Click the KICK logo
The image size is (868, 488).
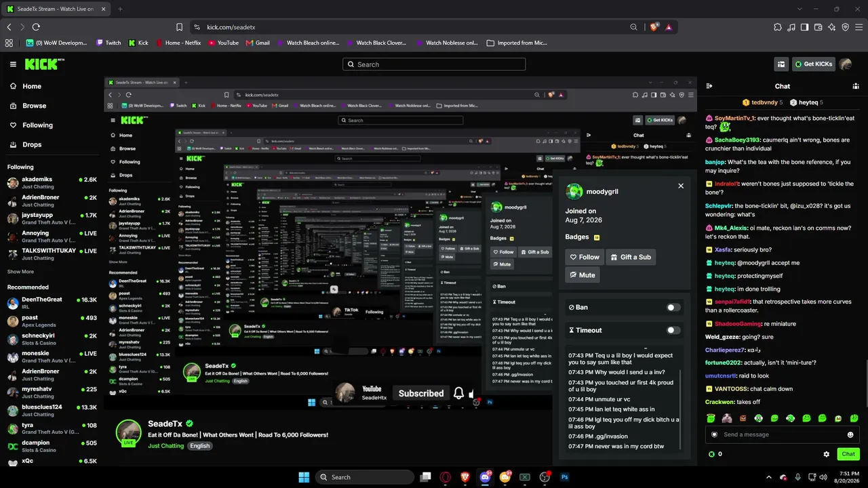(44, 64)
